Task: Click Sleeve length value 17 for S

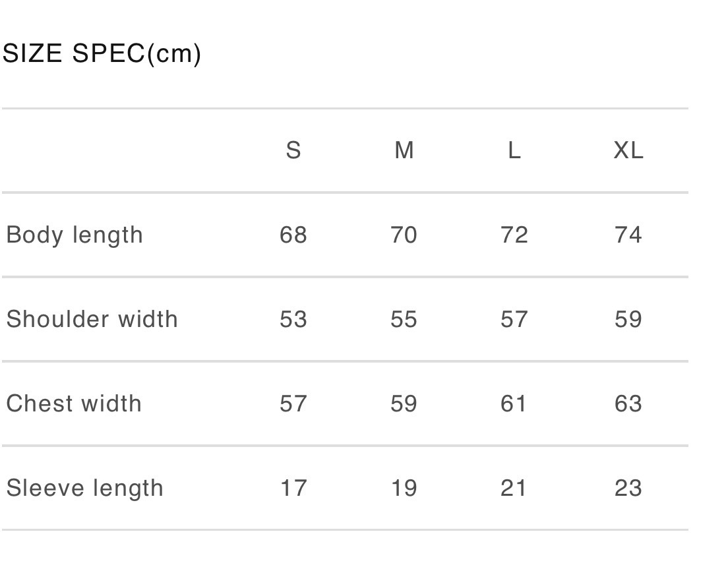Action: (x=293, y=488)
